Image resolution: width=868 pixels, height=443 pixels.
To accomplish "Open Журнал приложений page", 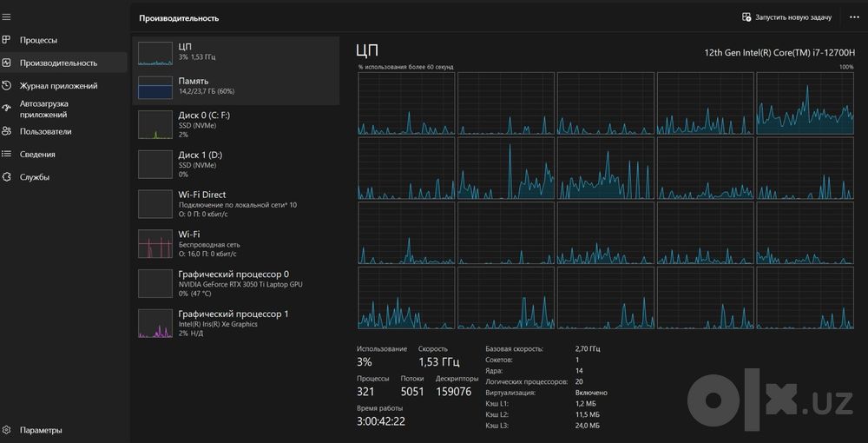I will pos(63,86).
